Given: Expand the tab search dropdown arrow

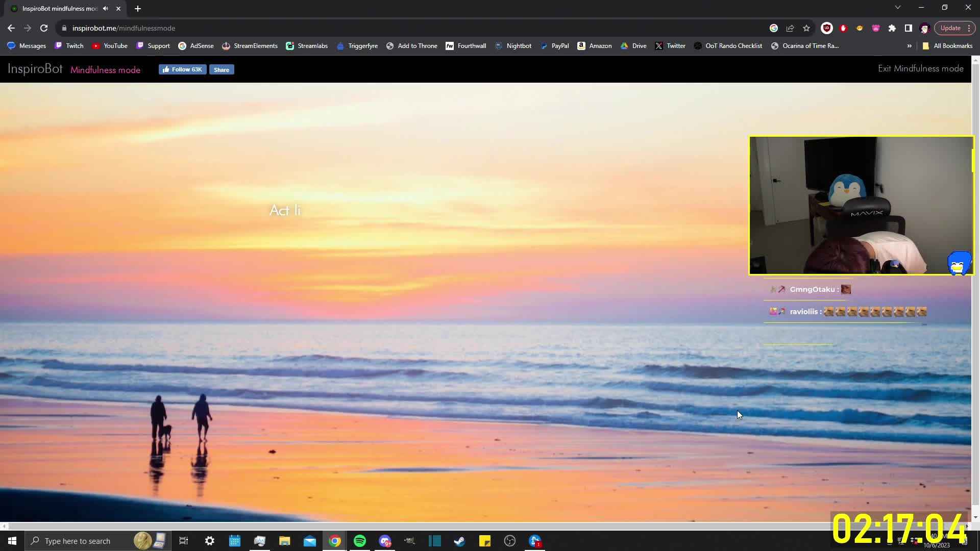Looking at the screenshot, I should (x=898, y=7).
